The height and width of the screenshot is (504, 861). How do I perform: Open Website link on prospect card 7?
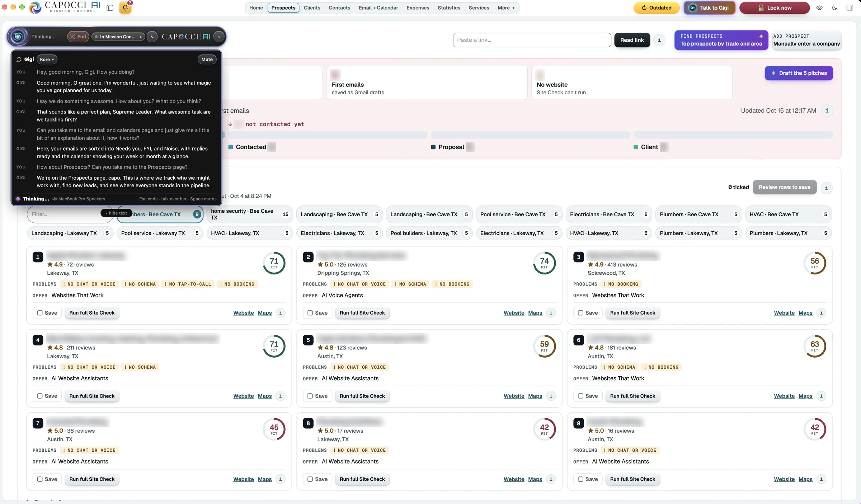pos(243,479)
